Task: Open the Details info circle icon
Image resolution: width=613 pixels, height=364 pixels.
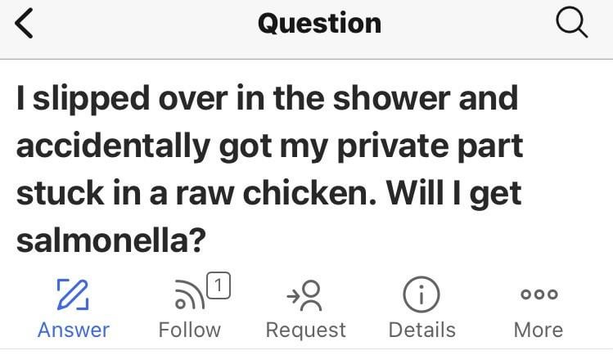Action: click(421, 294)
